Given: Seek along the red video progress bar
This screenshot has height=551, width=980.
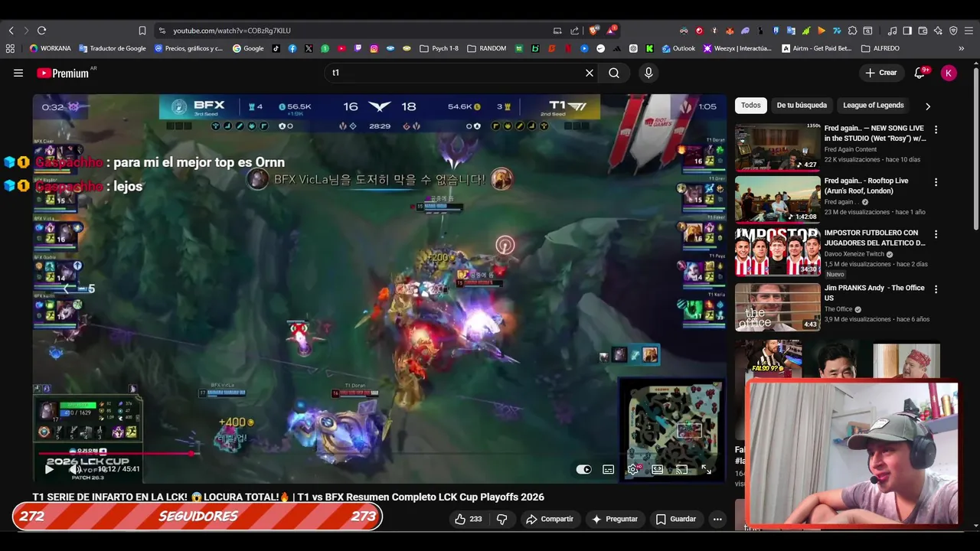Looking at the screenshot, I should point(115,453).
